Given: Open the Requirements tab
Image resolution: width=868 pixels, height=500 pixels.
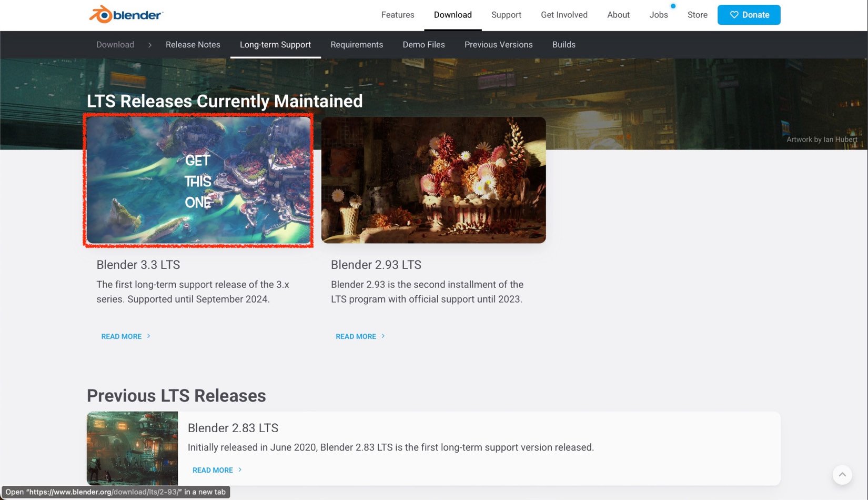Looking at the screenshot, I should click(x=357, y=45).
